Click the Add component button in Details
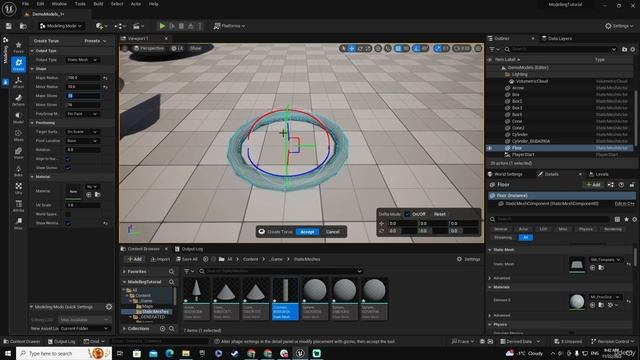Image resolution: width=640 pixels, height=360 pixels. 593,185
